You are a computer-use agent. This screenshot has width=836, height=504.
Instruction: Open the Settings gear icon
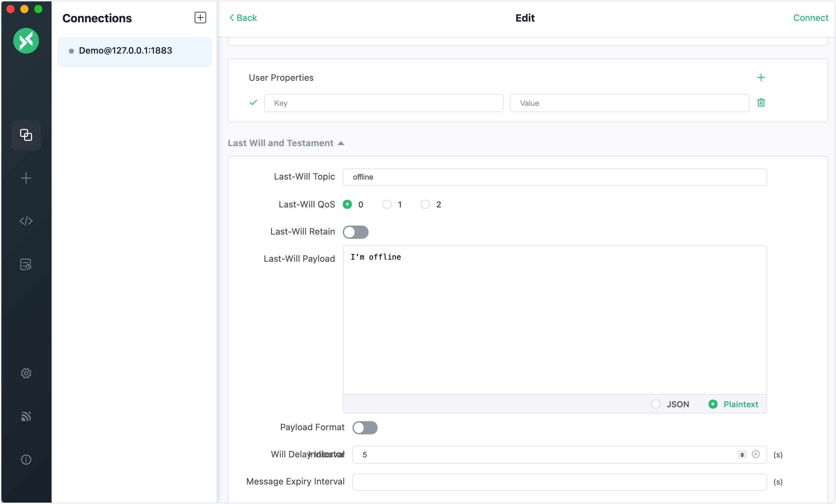click(26, 373)
